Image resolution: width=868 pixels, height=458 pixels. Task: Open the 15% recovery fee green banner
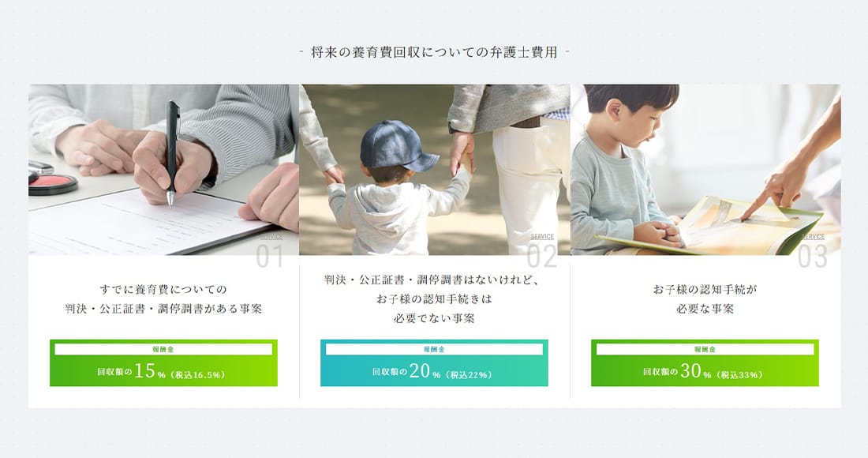163,362
